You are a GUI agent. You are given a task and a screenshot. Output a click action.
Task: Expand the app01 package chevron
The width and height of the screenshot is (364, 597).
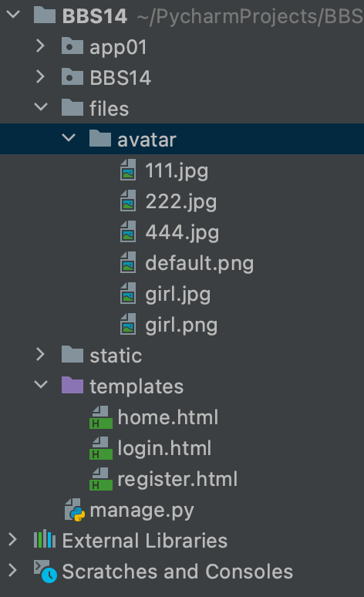coord(40,46)
